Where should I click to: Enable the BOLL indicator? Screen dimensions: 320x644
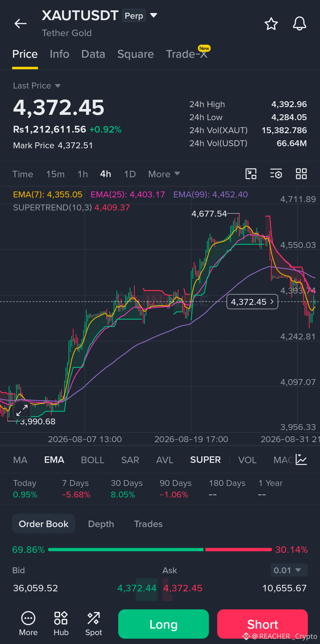point(92,460)
